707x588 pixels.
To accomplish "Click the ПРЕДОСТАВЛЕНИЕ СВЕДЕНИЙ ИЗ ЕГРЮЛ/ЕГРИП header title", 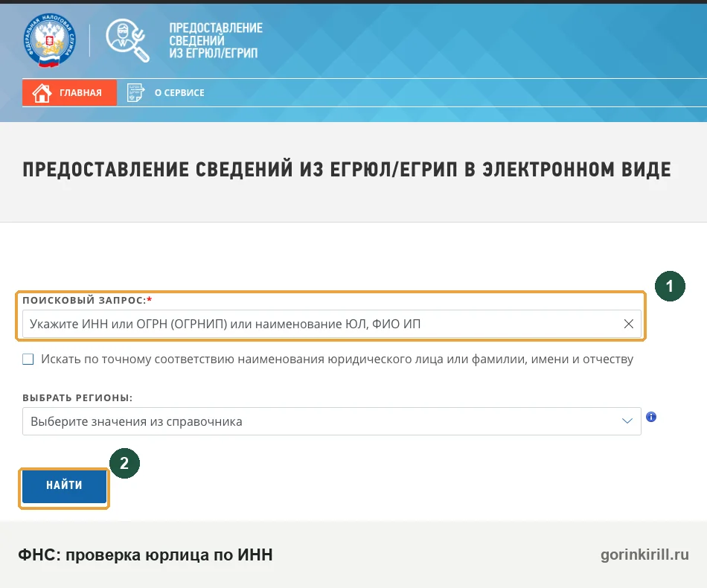I will [216, 40].
